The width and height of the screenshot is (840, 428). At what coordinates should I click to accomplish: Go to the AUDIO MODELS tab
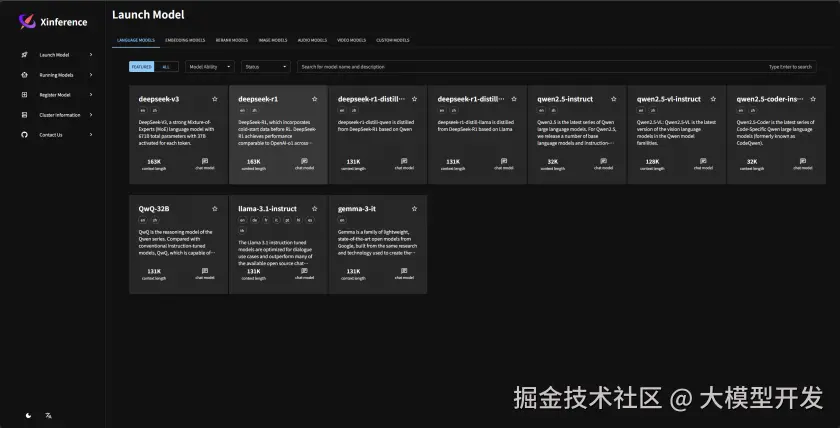pos(312,40)
